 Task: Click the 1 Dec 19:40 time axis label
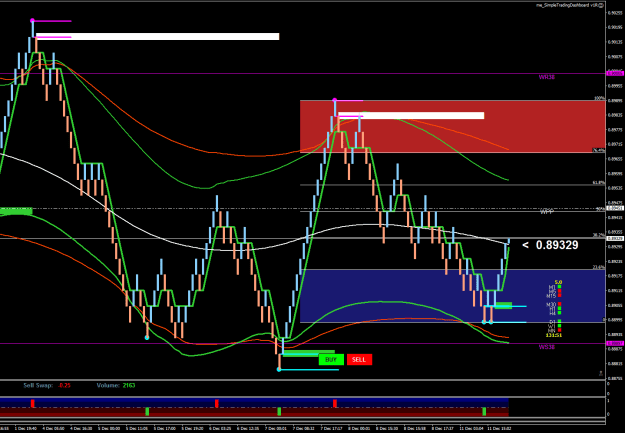pos(26,429)
